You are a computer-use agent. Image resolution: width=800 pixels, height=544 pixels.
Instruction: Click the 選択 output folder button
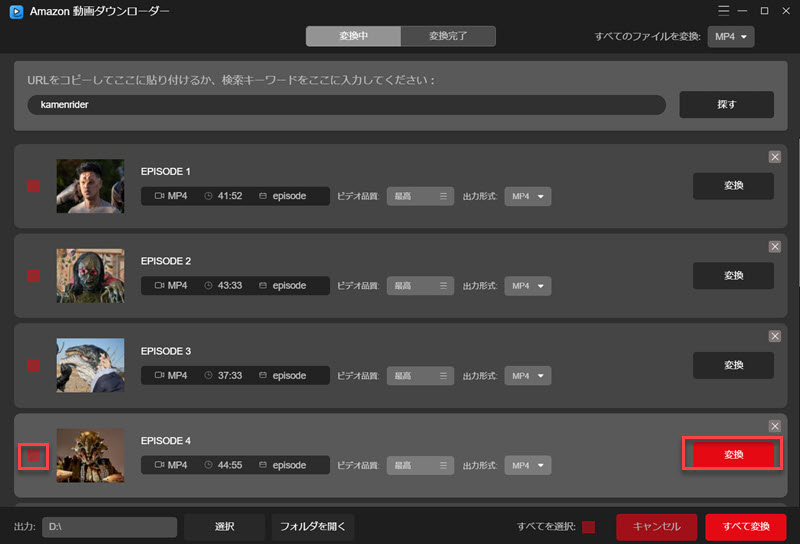tap(224, 527)
